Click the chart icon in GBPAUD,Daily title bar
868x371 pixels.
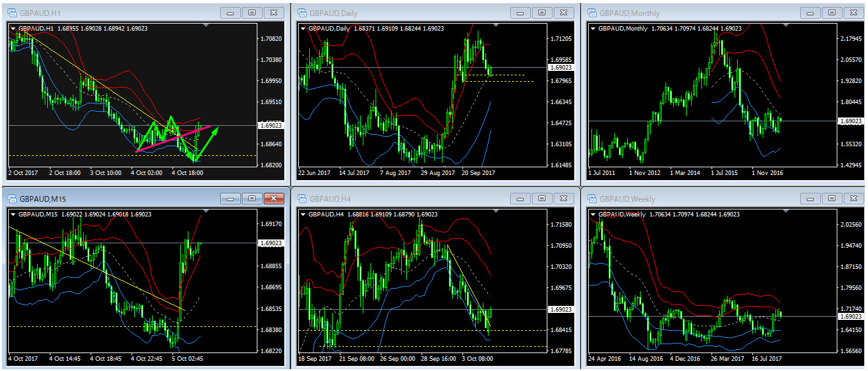pos(301,13)
